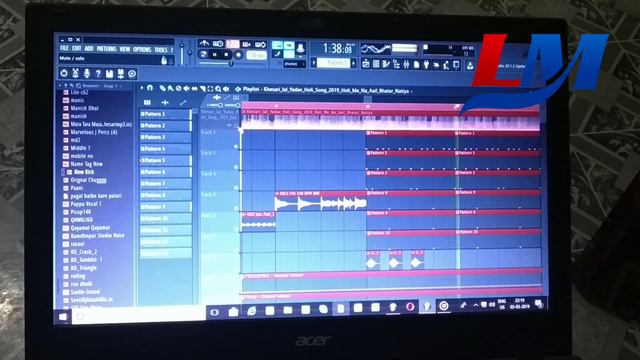Select the playlist zoom magnifier tool

coord(218,89)
